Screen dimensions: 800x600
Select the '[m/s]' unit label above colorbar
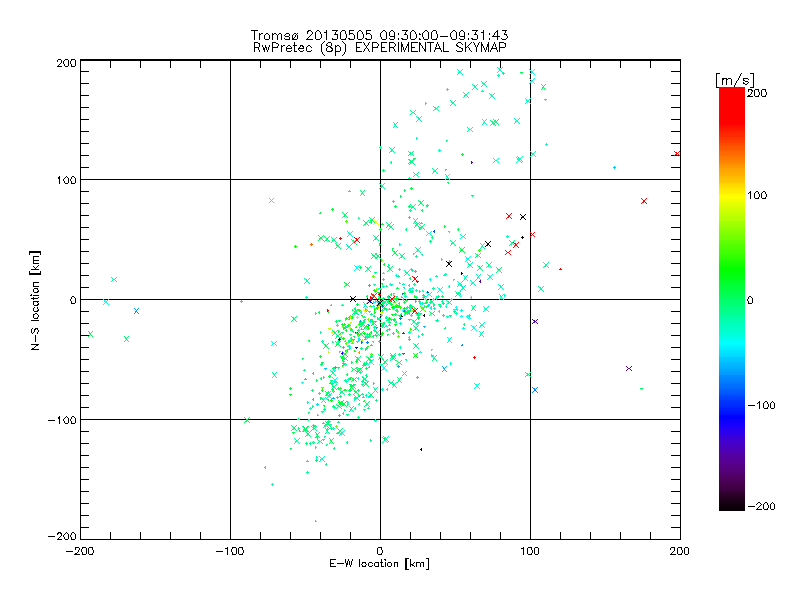(x=735, y=80)
